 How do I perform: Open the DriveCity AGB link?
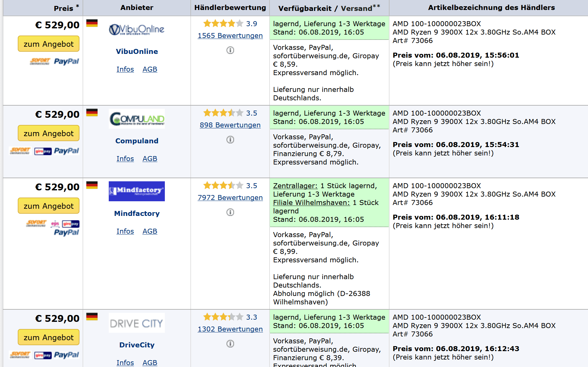click(150, 363)
